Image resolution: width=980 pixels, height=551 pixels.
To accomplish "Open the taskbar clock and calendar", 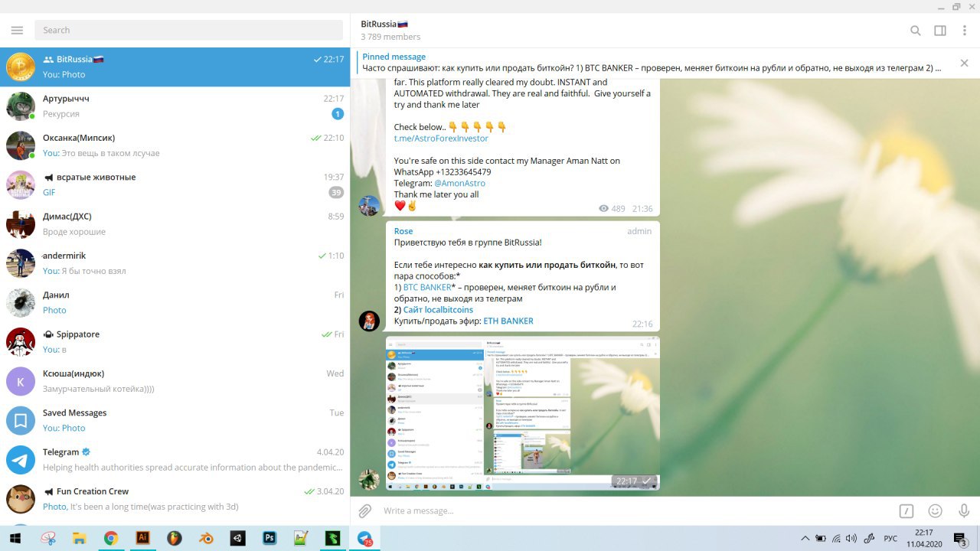I will tap(924, 538).
